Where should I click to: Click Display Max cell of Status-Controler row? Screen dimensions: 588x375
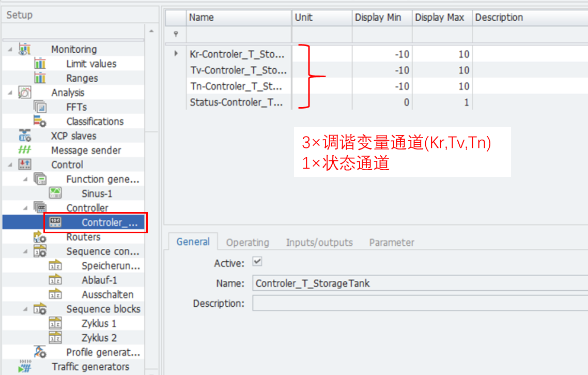pos(442,102)
